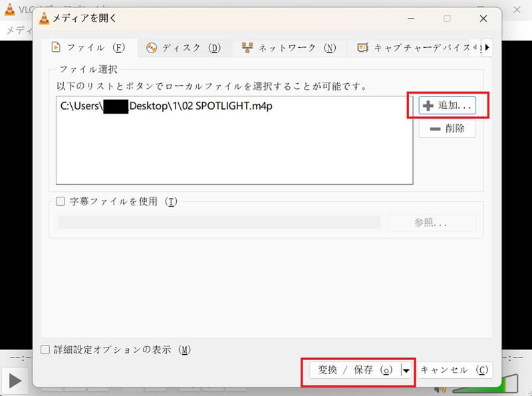Viewport: 532px width, 396px height.
Task: Click the キャンセル (Cancel) button
Action: [x=455, y=370]
